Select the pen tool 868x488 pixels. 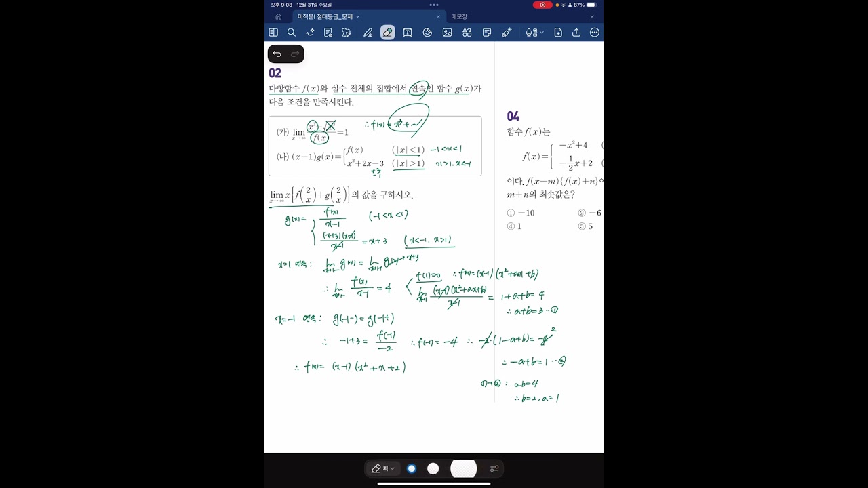(x=368, y=32)
